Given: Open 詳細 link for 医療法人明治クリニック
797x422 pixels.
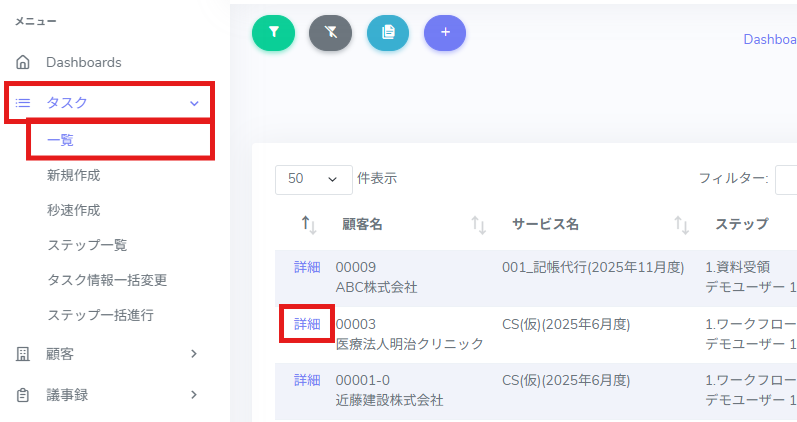Looking at the screenshot, I should (307, 324).
